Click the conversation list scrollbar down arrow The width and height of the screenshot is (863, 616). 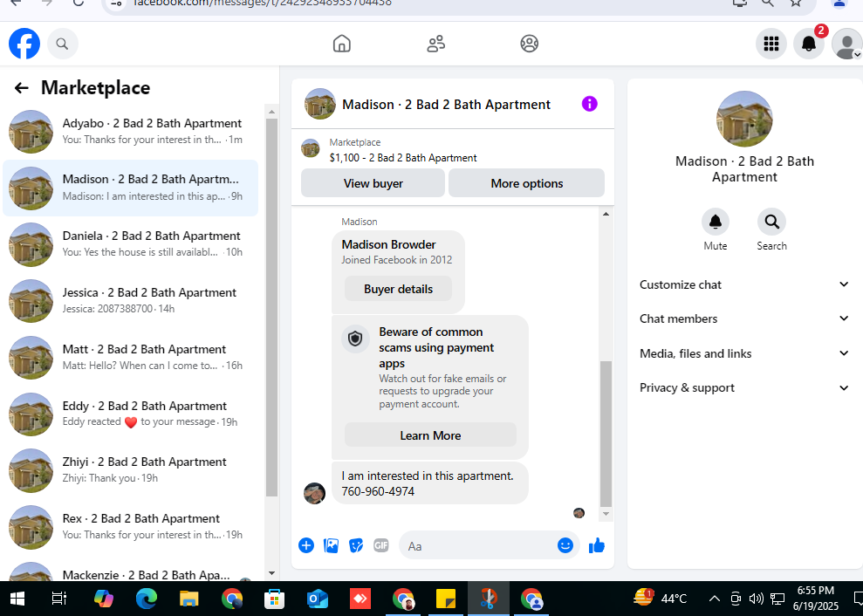pos(271,573)
